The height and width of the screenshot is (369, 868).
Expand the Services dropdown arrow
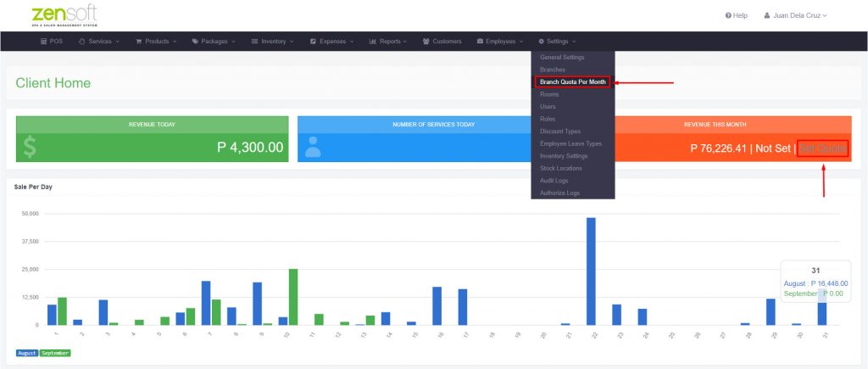[118, 42]
